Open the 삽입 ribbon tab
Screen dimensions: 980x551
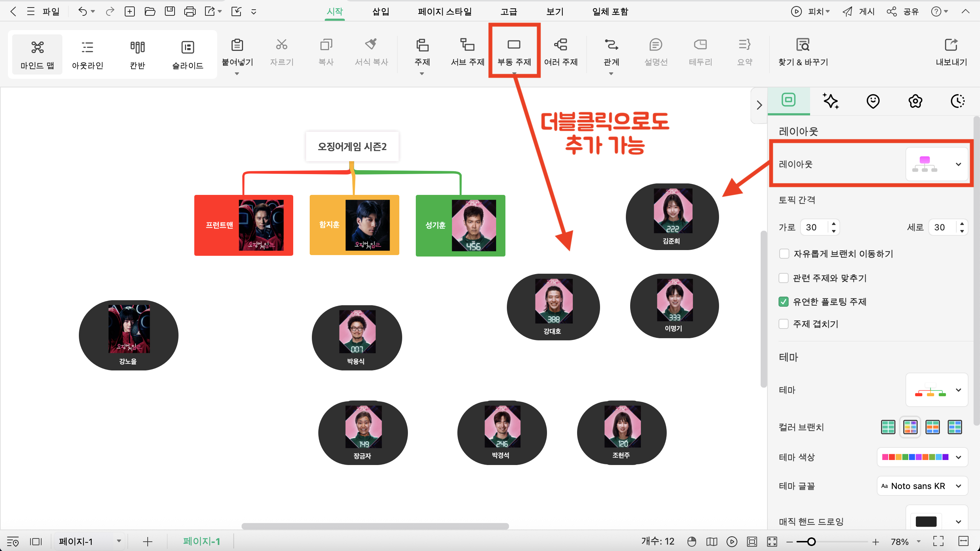(x=381, y=11)
